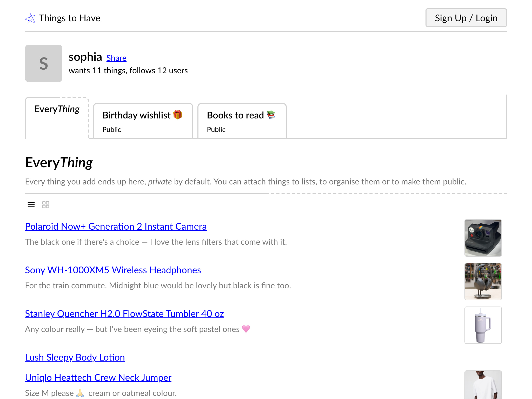Click the 'private by default' description text
Image resolution: width=532 pixels, height=399 pixels.
(246, 182)
